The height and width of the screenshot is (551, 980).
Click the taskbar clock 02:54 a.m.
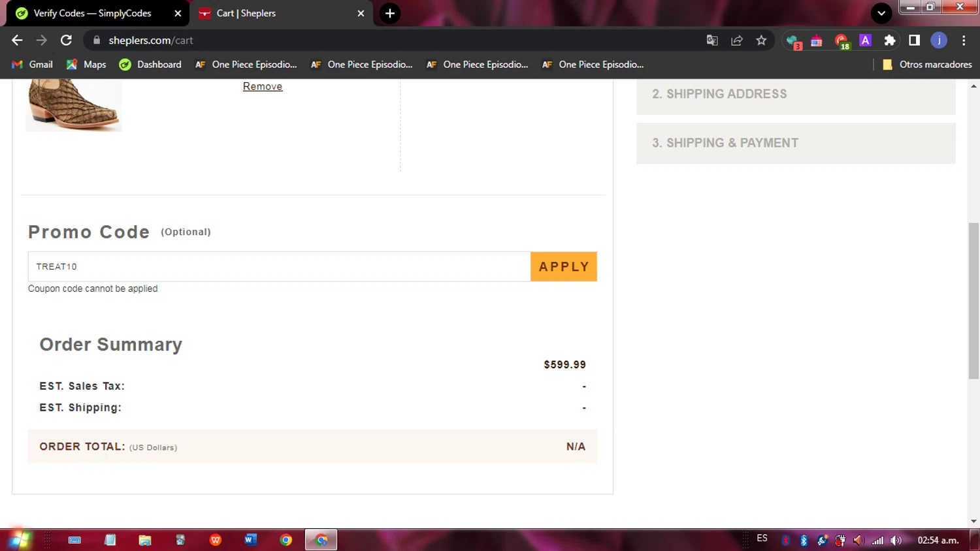coord(938,540)
